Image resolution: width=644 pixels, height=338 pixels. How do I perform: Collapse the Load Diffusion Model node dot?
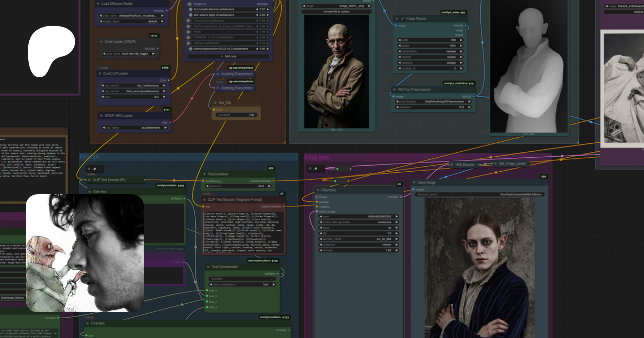click(98, 4)
